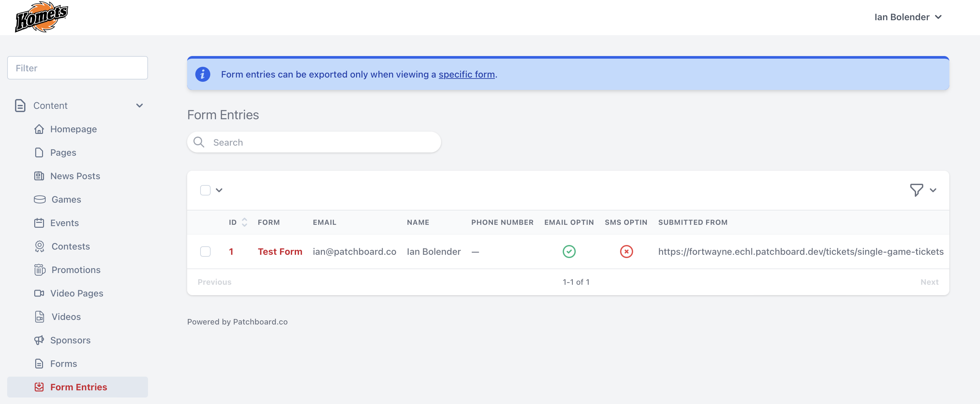Open the select-all dropdown chevron

click(x=219, y=190)
